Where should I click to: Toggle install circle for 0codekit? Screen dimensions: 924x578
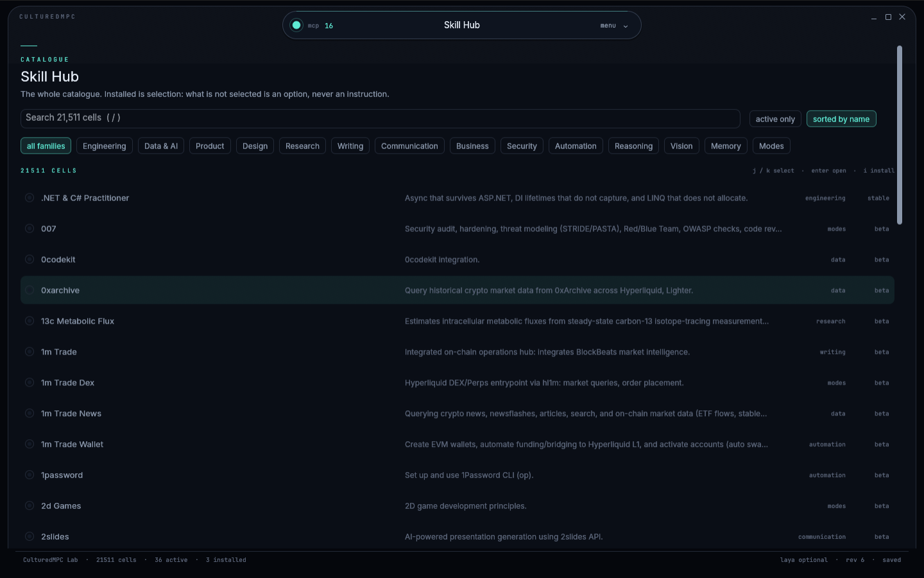[30, 259]
